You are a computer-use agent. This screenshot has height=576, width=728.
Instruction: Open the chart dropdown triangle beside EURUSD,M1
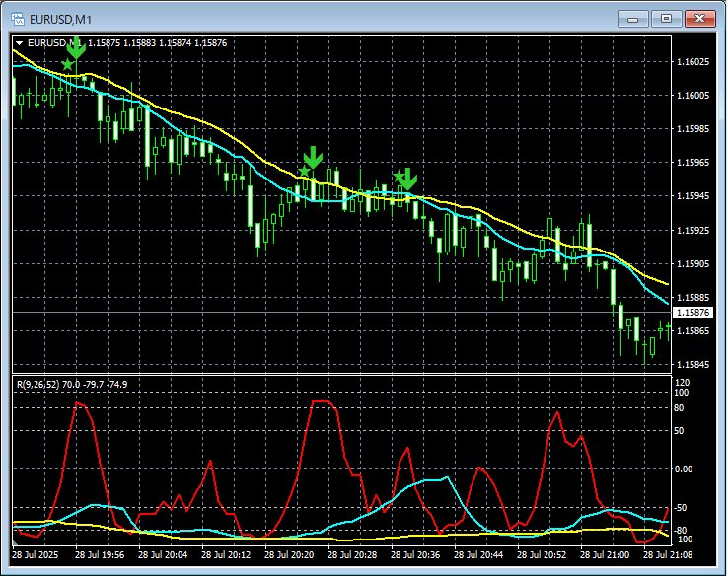point(20,43)
